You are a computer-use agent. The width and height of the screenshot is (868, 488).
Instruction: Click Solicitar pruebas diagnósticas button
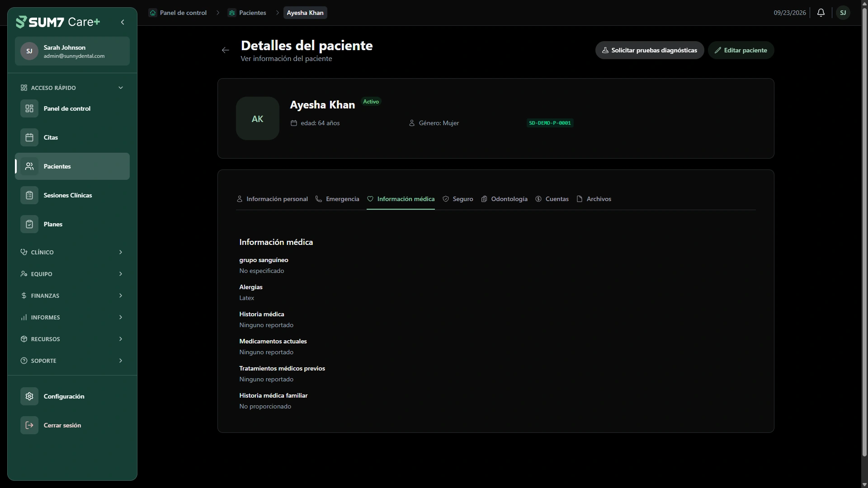point(650,50)
